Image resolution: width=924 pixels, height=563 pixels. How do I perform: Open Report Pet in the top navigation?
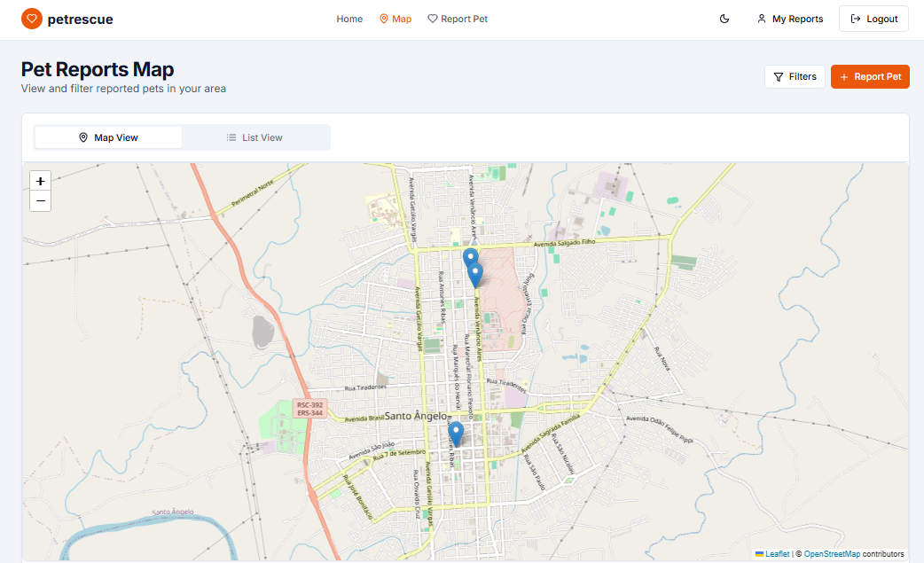pyautogui.click(x=458, y=19)
